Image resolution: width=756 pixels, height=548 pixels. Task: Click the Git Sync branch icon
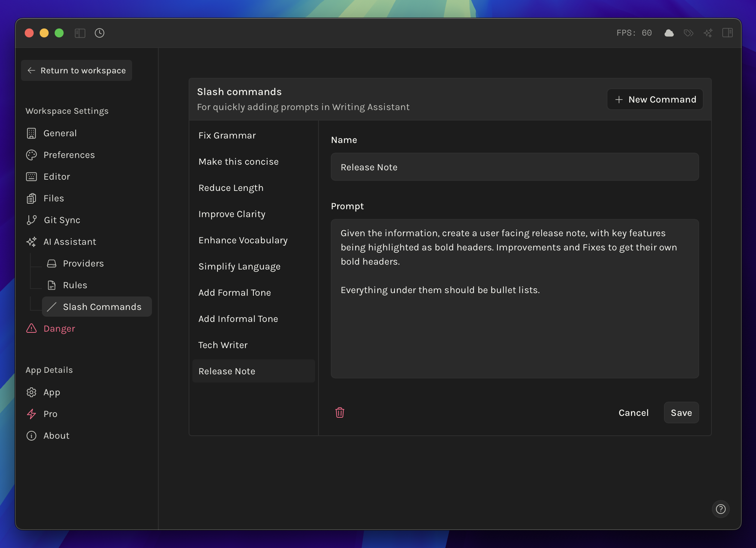click(x=32, y=220)
